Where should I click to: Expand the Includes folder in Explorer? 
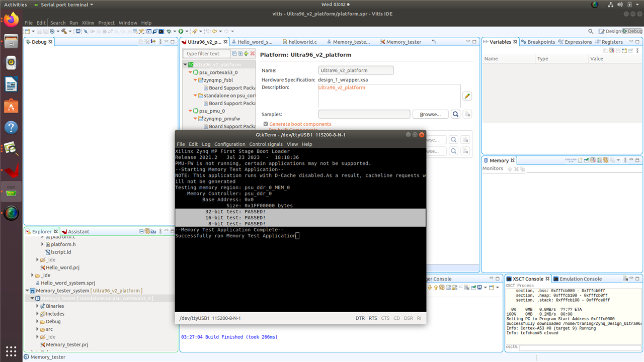point(37,314)
